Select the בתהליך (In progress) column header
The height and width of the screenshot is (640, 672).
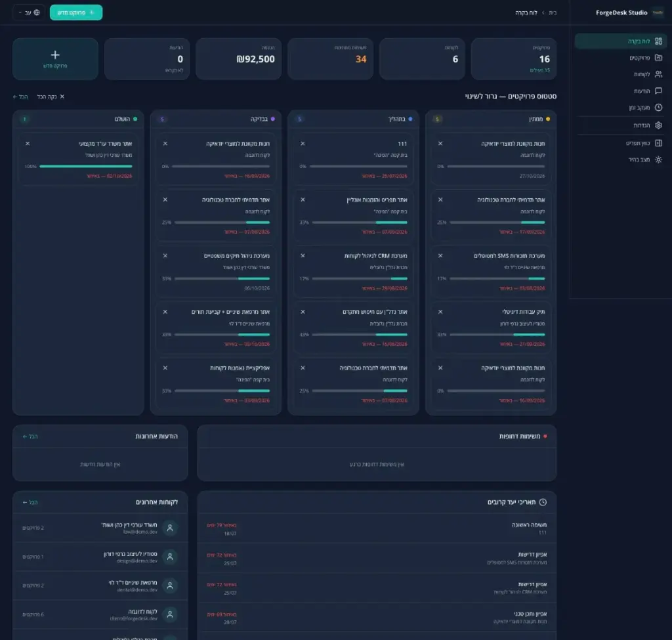(x=353, y=119)
